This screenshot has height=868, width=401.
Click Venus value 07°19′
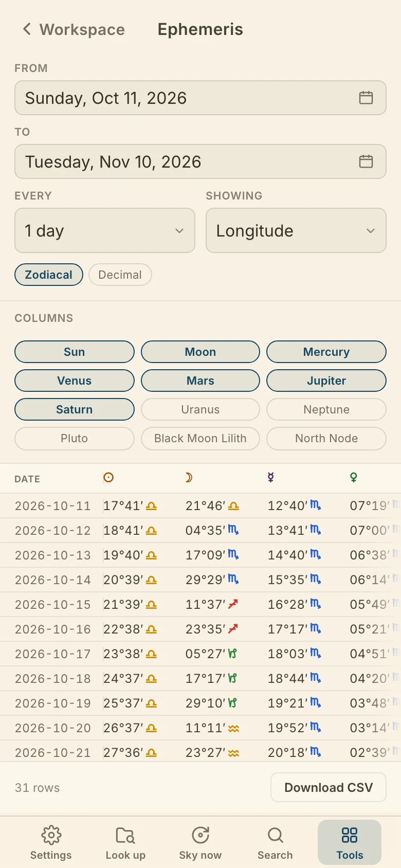tap(370, 506)
